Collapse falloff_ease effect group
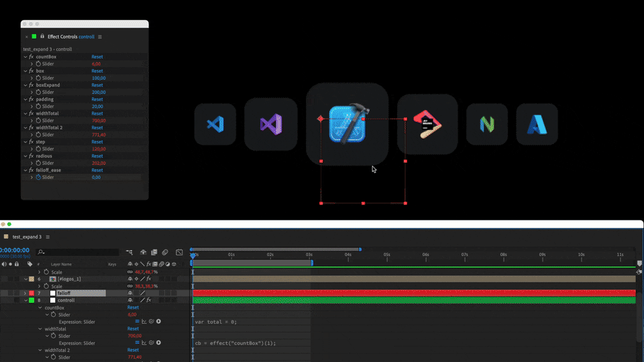The height and width of the screenshot is (362, 644). (25, 170)
